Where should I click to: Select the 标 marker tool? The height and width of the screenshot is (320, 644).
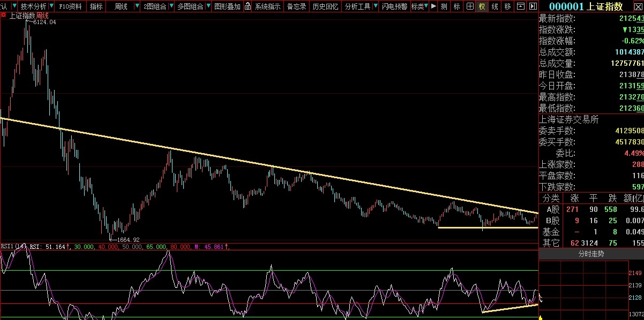click(x=456, y=6)
